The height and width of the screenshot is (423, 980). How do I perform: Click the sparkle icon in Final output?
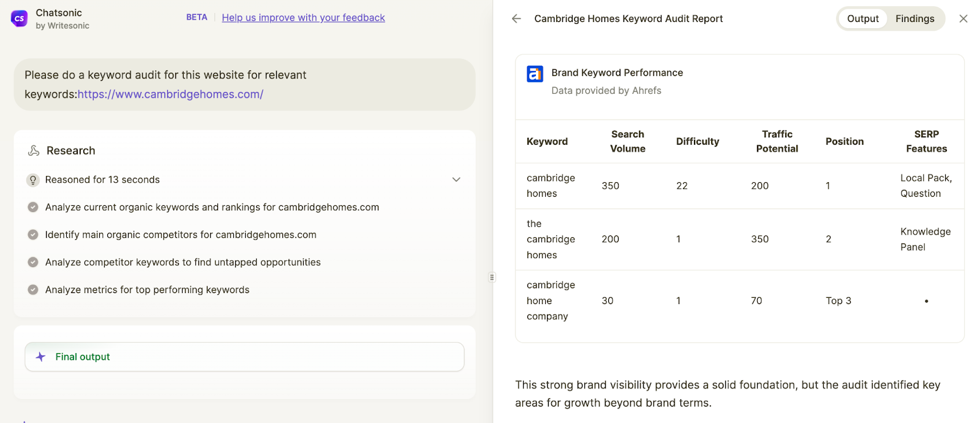point(40,357)
